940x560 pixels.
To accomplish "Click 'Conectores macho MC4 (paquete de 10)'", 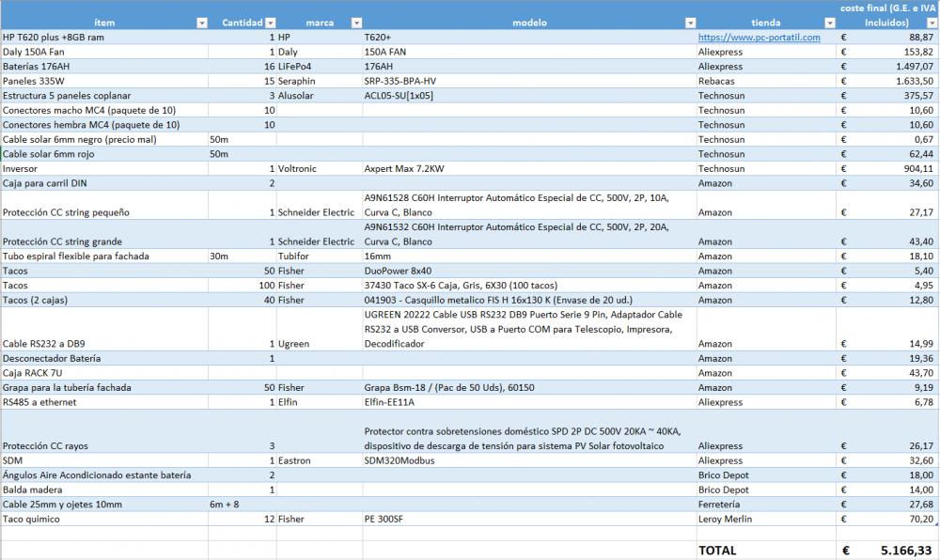I will click(105, 110).
